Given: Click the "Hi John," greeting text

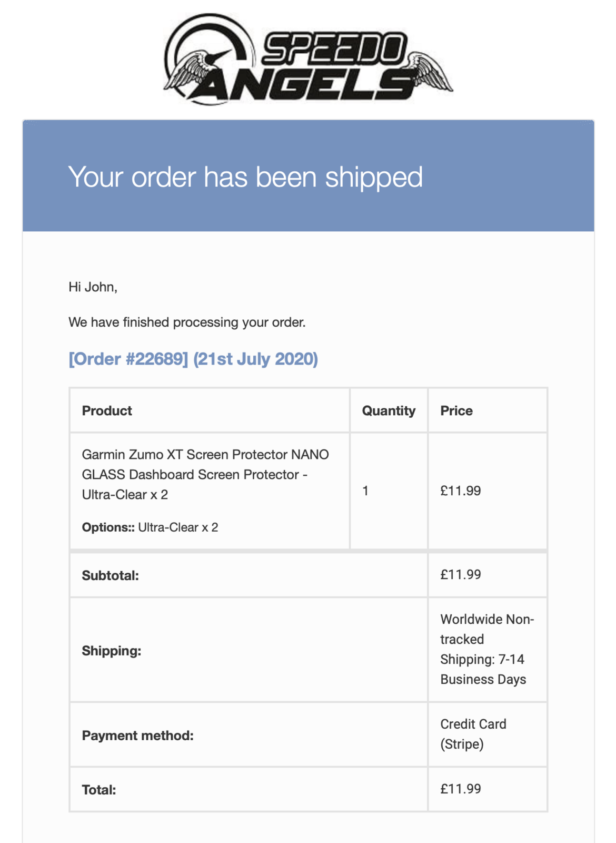Looking at the screenshot, I should [x=93, y=287].
